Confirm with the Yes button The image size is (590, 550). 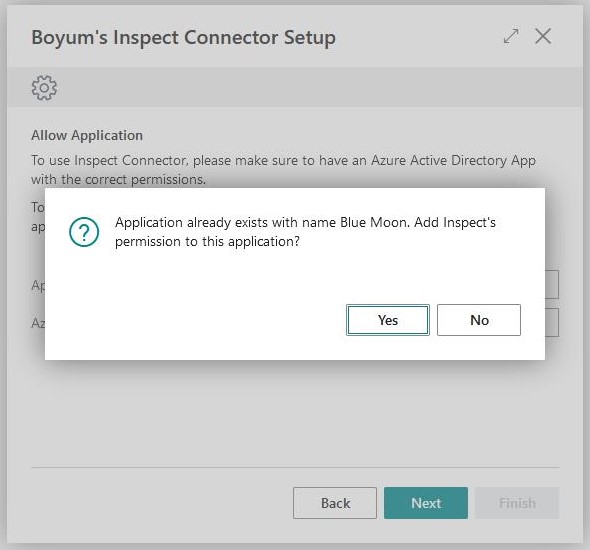coord(388,320)
